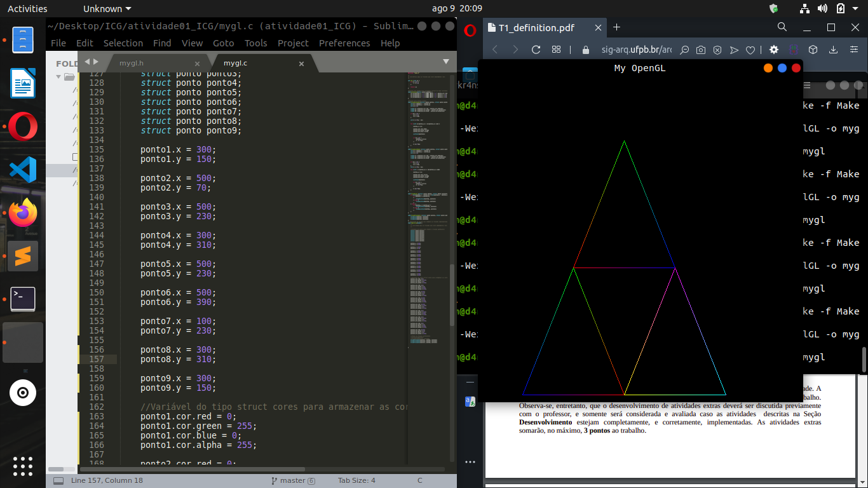Open the volume icon in the system tray
868x488 pixels.
click(822, 9)
